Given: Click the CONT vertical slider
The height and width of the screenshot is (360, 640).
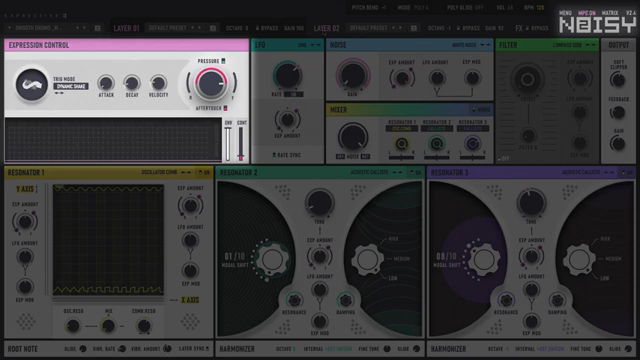Looking at the screenshot, I should 241,144.
